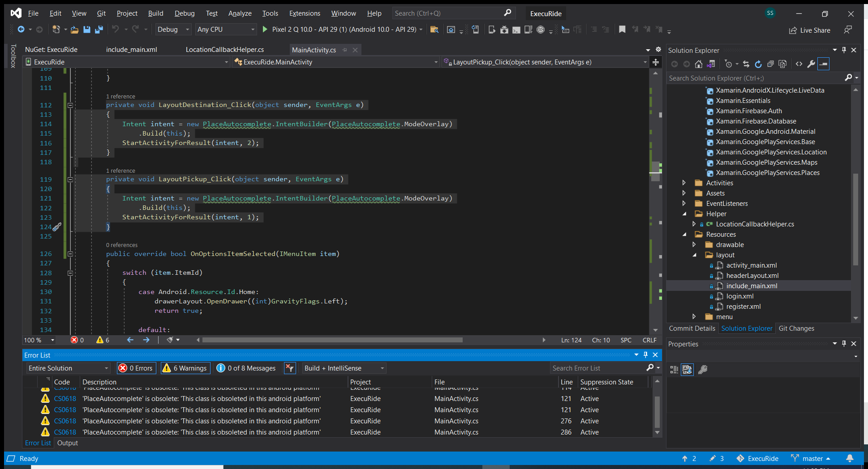Image resolution: width=868 pixels, height=469 pixels.
Task: Click the Navigate Backward arrow in the main toolbar
Action: coord(21,30)
